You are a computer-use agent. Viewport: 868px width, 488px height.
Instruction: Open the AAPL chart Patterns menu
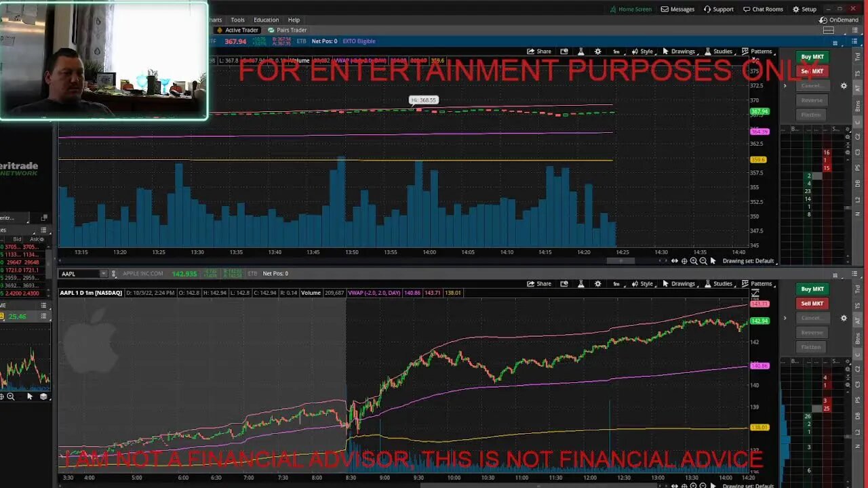pyautogui.click(x=757, y=284)
